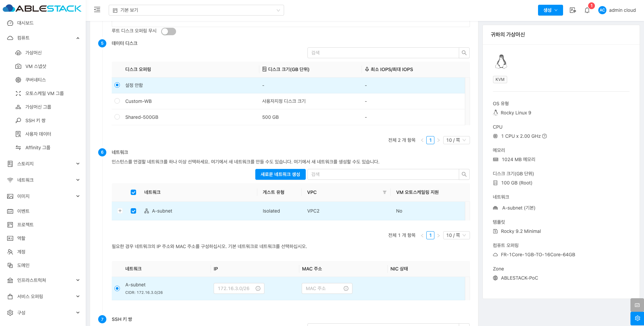Open 쿠버네티스 in the sidebar menu

(x=36, y=80)
